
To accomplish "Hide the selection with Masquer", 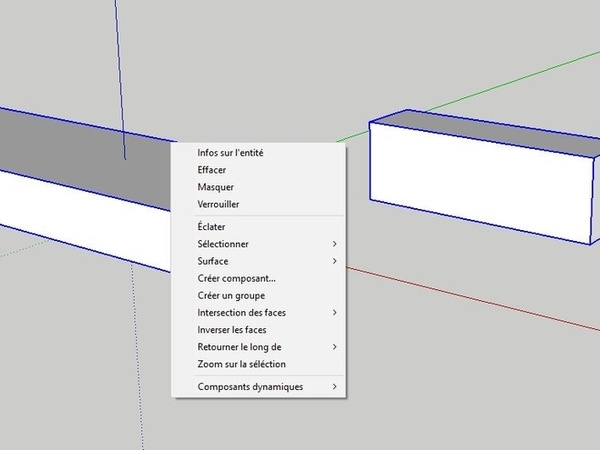I will [x=216, y=187].
